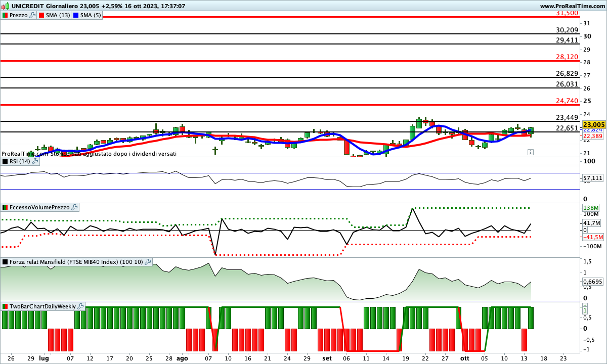Click the red 31,500 level label
The image size is (607, 364).
567,13
